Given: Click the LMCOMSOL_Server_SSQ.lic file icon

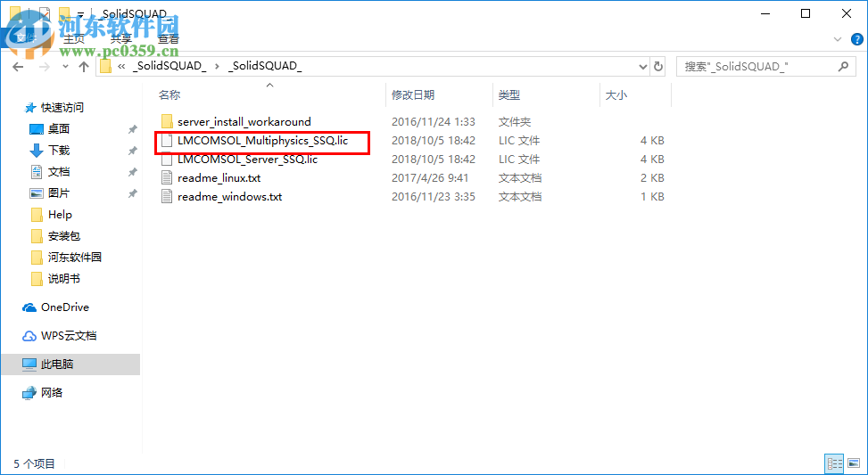Looking at the screenshot, I should click(167, 160).
